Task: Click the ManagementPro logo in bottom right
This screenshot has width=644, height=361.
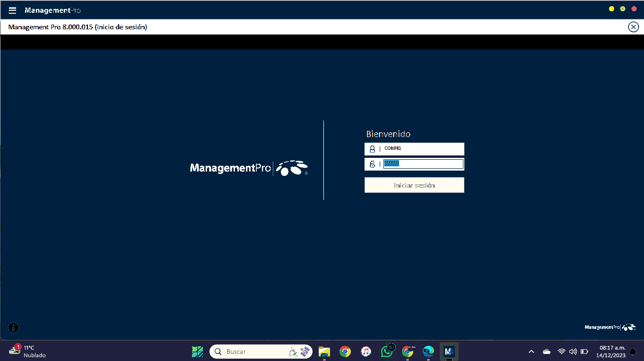Action: pyautogui.click(x=610, y=327)
